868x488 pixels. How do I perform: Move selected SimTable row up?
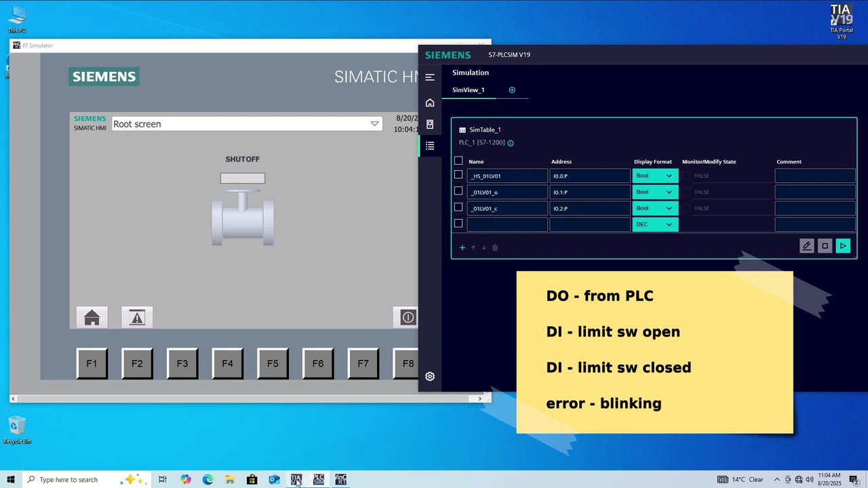point(473,247)
